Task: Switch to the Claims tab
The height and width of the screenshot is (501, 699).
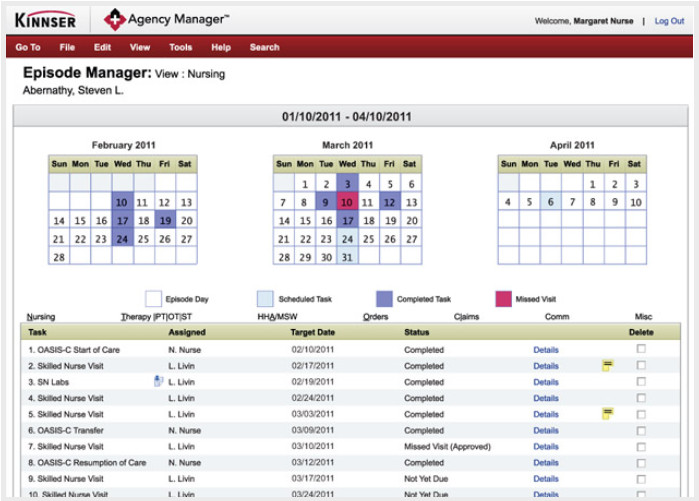Action: 466,316
